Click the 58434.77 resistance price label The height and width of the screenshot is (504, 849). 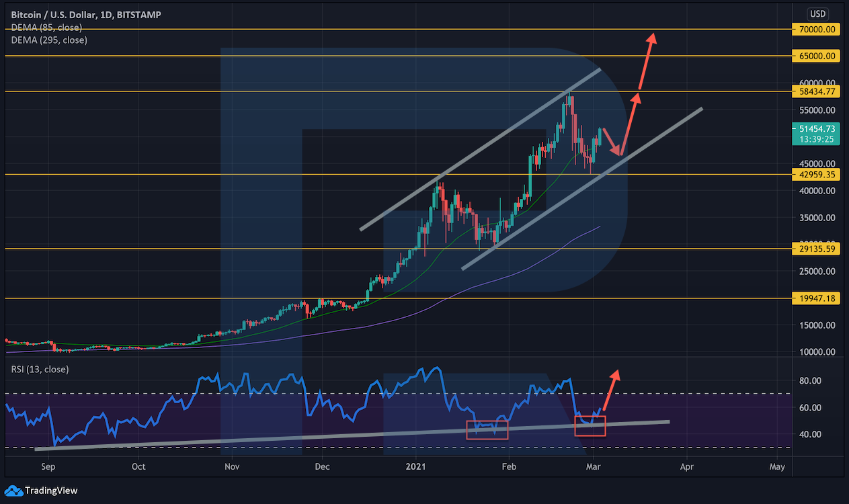tap(817, 91)
